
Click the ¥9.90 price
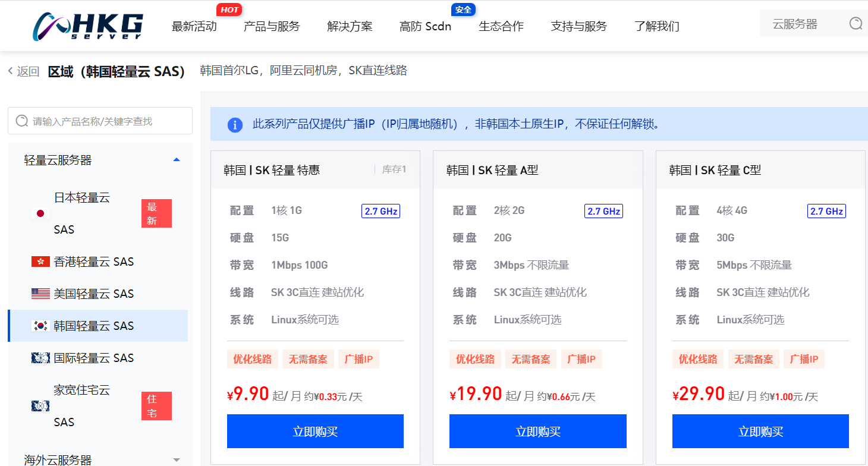tap(248, 393)
